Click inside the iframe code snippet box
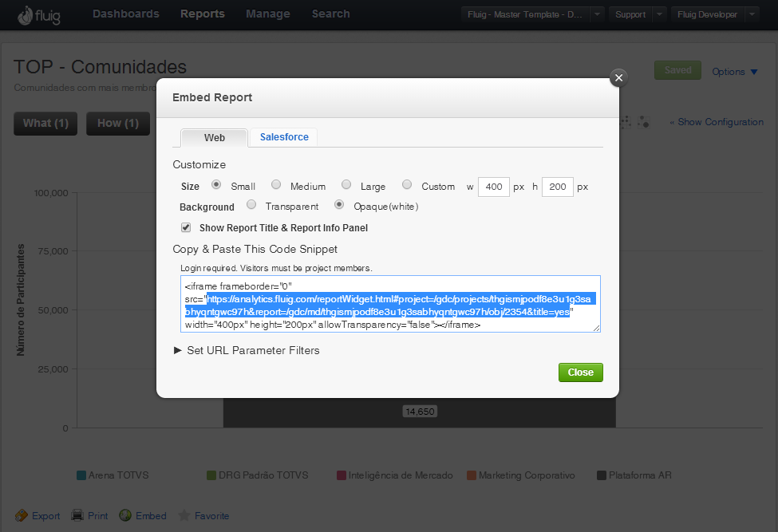778x532 pixels. click(390, 304)
